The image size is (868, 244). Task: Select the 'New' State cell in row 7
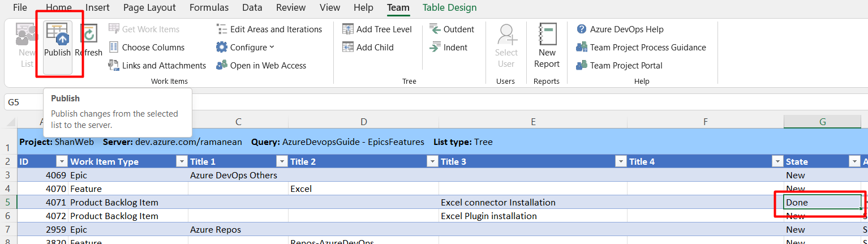[x=823, y=229]
